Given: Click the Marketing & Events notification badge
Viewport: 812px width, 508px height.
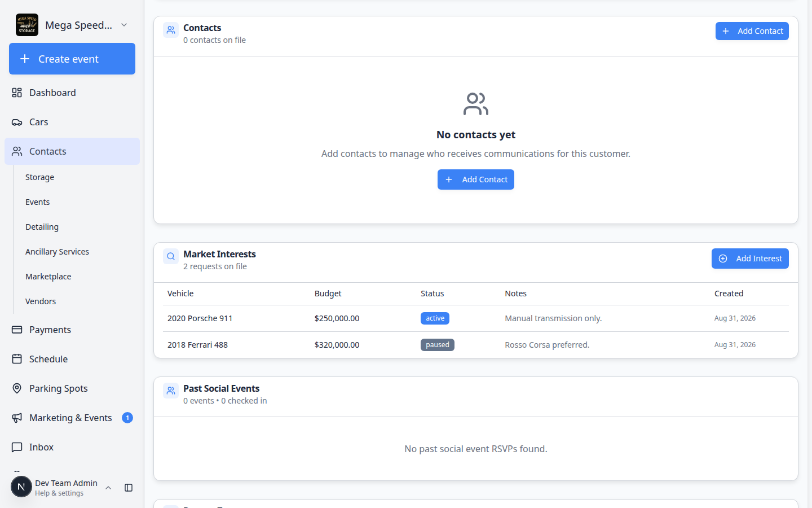Looking at the screenshot, I should point(127,418).
